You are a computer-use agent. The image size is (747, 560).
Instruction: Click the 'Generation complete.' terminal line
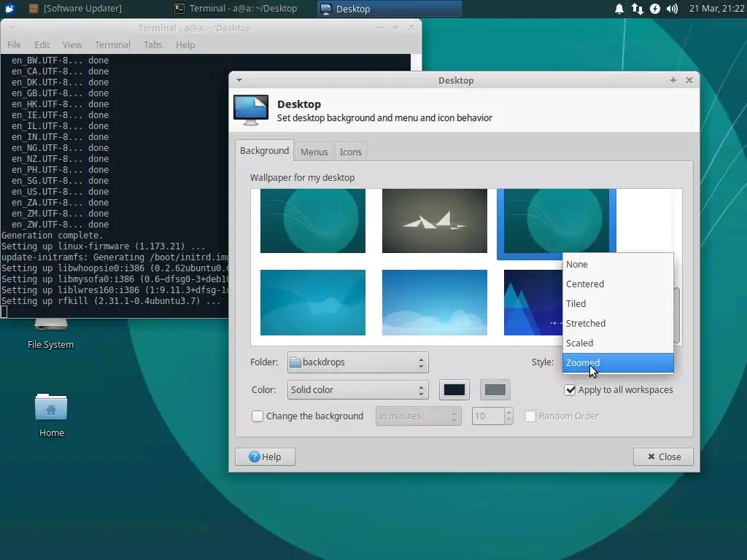[x=52, y=236]
